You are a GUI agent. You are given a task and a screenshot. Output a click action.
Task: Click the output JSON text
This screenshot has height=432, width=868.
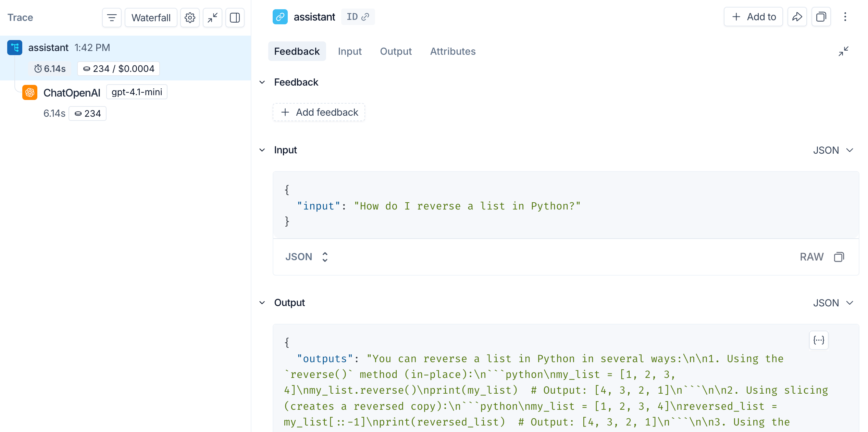pyautogui.click(x=556, y=390)
